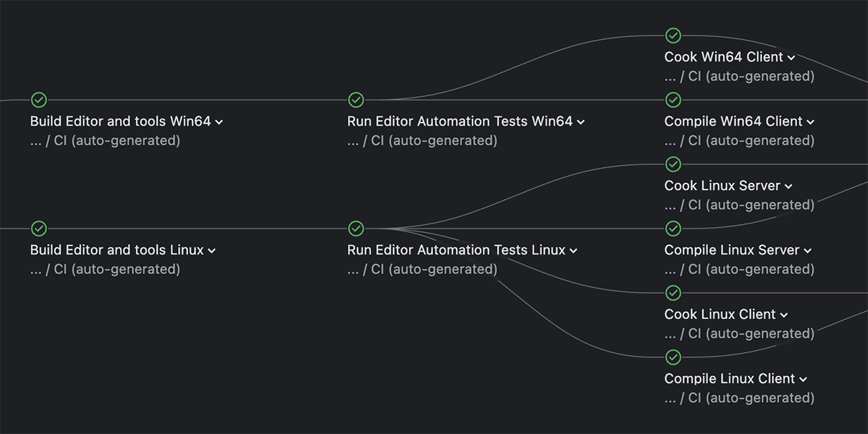Viewport: 868px width, 434px height.
Task: Click the check icon above Build Editor and tools Linux
Action: coord(39,229)
